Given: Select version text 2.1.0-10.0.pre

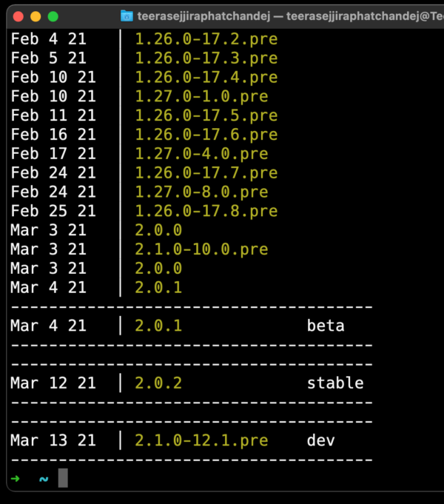Looking at the screenshot, I should pyautogui.click(x=201, y=249).
